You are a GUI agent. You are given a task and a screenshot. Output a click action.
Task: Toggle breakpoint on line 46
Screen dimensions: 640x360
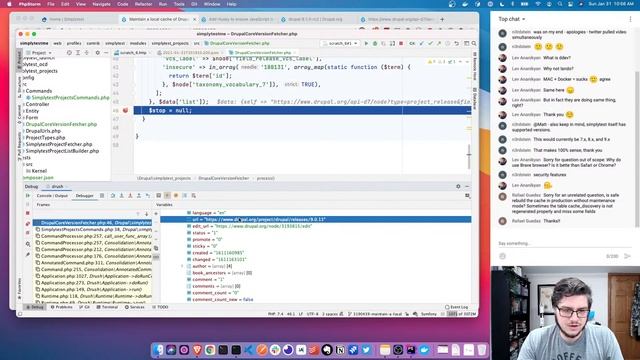pos(125,110)
